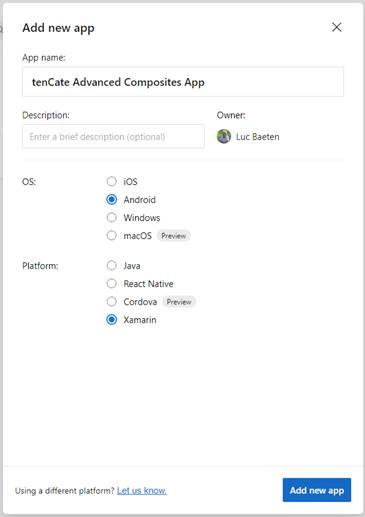
Task: Click the Luc Baeten owner name
Action: (258, 137)
